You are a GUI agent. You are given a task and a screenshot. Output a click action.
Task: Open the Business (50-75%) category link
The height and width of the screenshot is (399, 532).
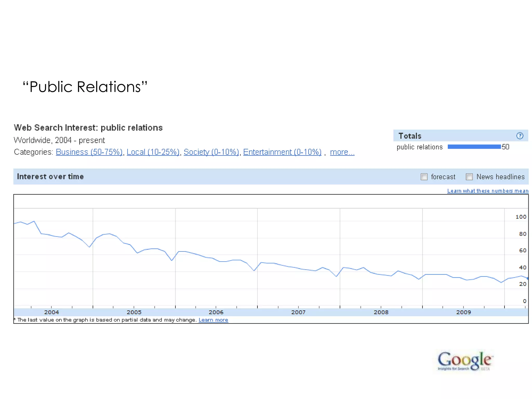point(89,152)
